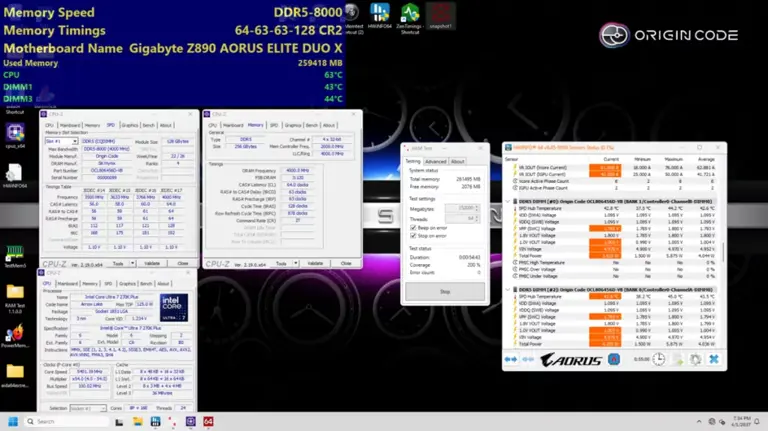Switch to RAM Test in the taskbar
Image resolution: width=768 pixels, height=431 pixels.
[x=172, y=422]
